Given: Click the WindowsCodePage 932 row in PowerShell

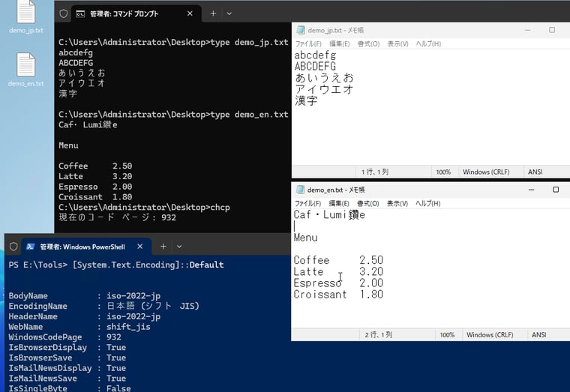Looking at the screenshot, I should tap(65, 337).
